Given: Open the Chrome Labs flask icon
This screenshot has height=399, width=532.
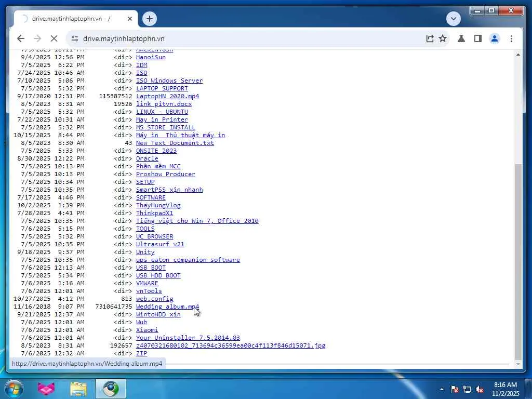Looking at the screenshot, I should tap(461, 38).
